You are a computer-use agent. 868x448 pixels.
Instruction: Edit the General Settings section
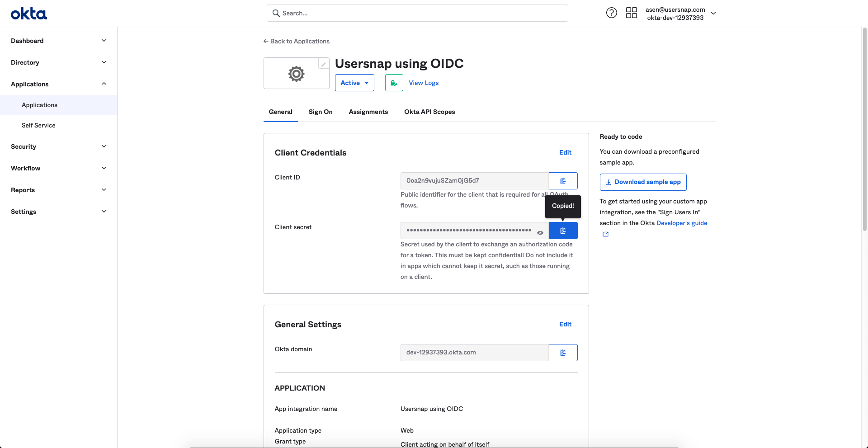565,324
